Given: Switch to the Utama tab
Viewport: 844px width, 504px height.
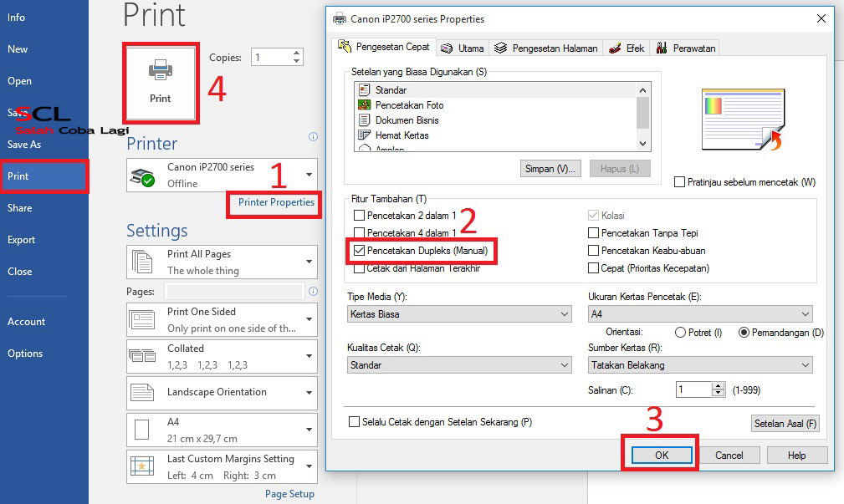Looking at the screenshot, I should coord(463,48).
